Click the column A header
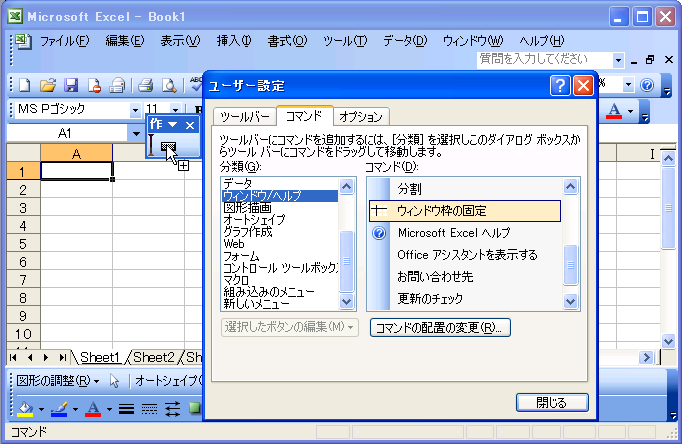The height and width of the screenshot is (444, 682). [77, 154]
